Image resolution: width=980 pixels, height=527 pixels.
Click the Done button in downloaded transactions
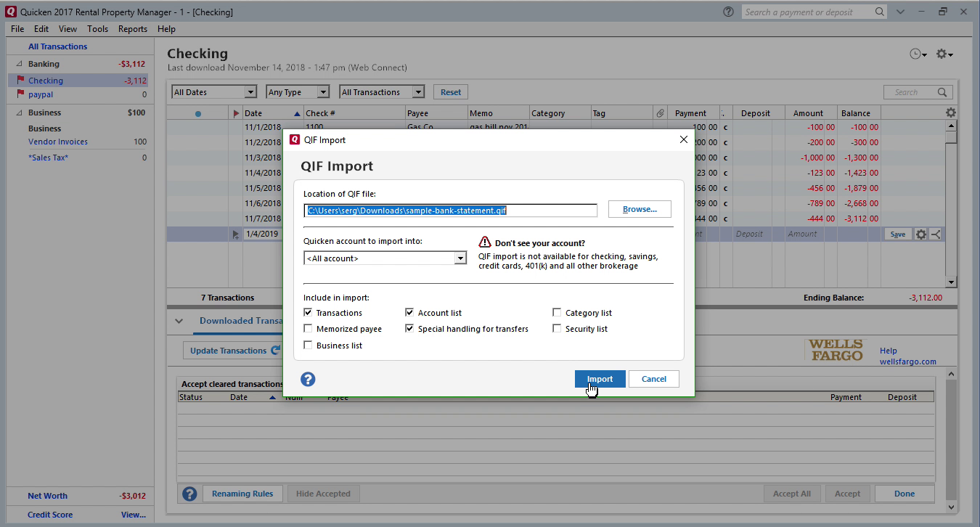(x=905, y=494)
